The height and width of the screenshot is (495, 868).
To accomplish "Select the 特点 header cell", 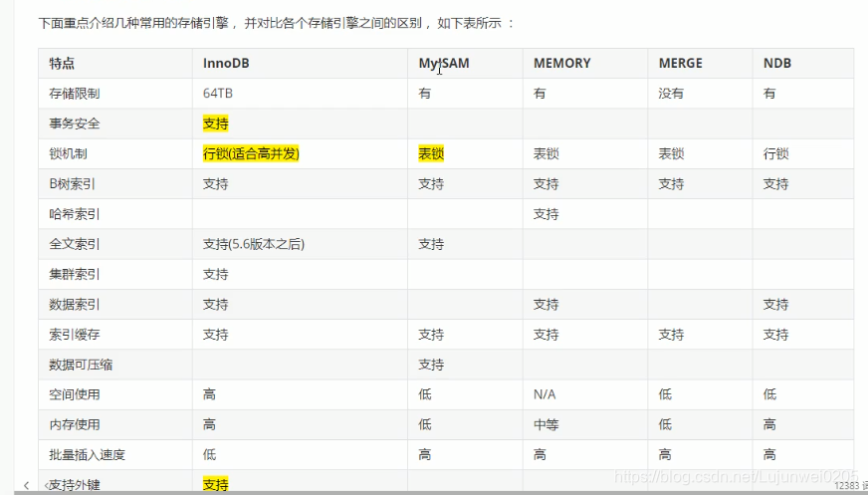I will tap(62, 63).
